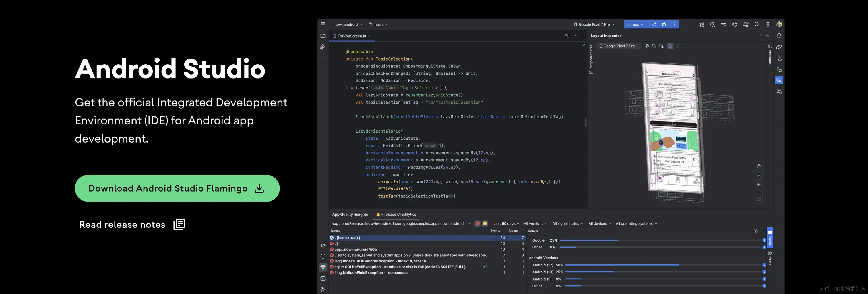Click the user account avatar

coord(779,24)
